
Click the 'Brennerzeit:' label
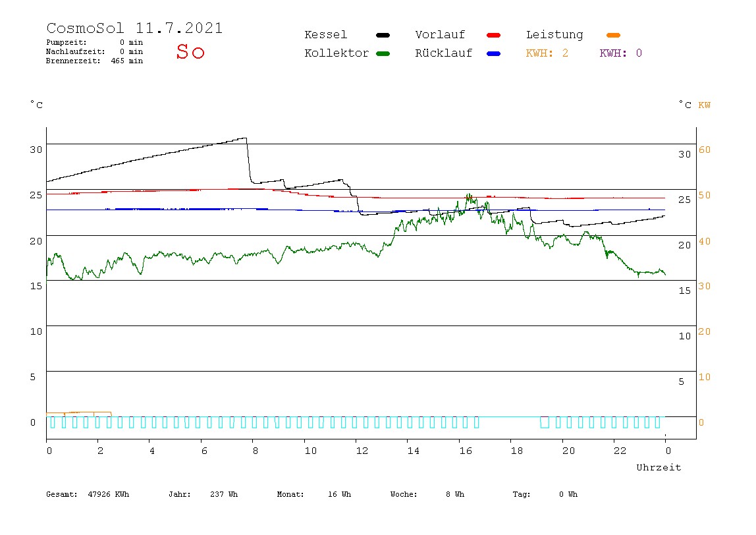tap(73, 61)
